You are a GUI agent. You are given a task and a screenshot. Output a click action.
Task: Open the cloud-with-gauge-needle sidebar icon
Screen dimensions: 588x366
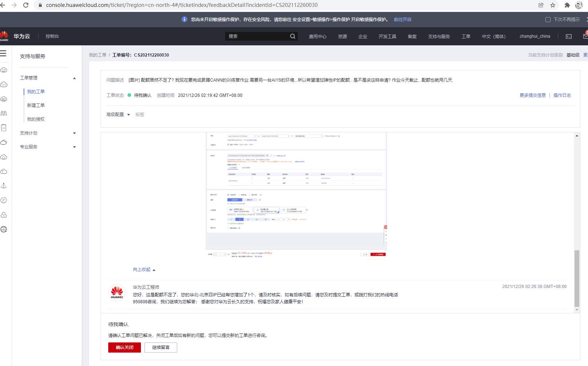4,171
